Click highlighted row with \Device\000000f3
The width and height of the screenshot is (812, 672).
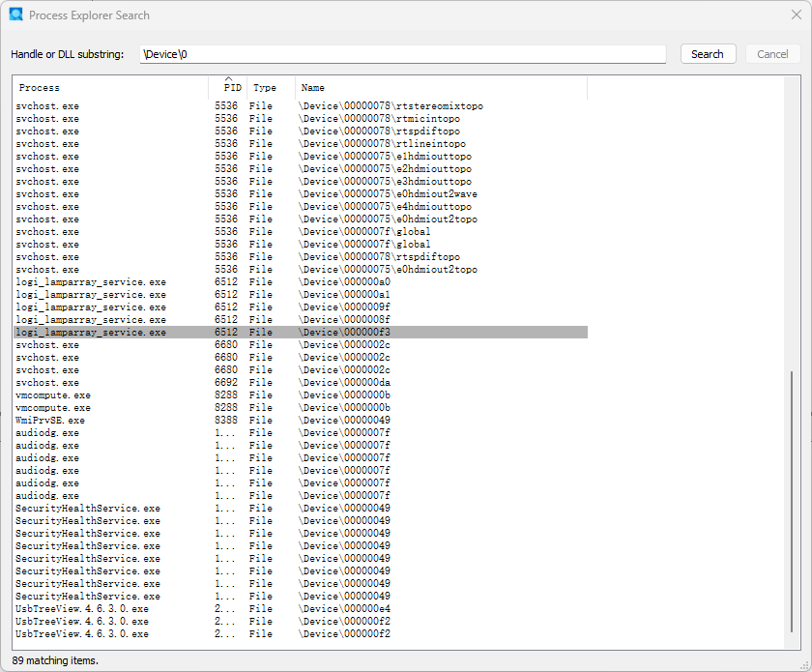pyautogui.click(x=301, y=332)
